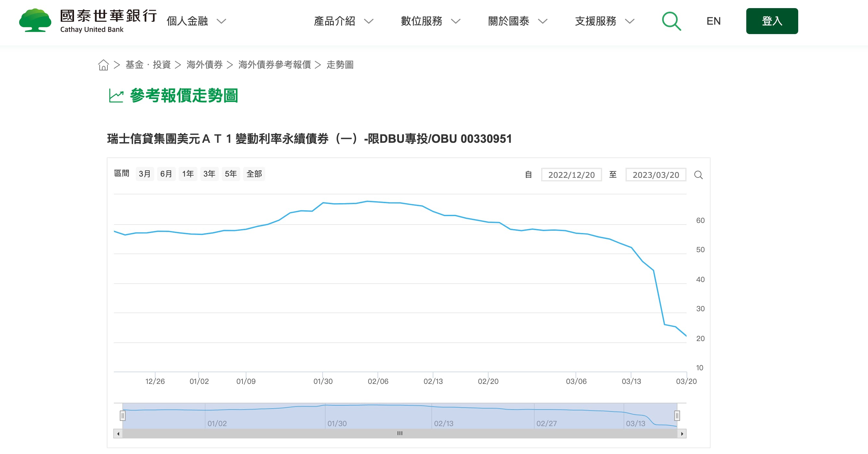Open the 海外債券參考報價 breadcrumb link

tap(275, 65)
